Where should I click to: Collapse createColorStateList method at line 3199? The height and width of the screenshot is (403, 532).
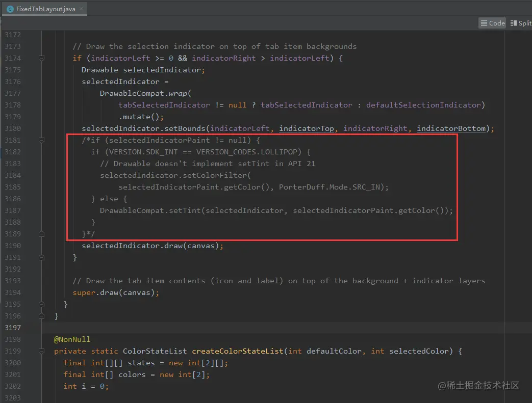click(41, 351)
